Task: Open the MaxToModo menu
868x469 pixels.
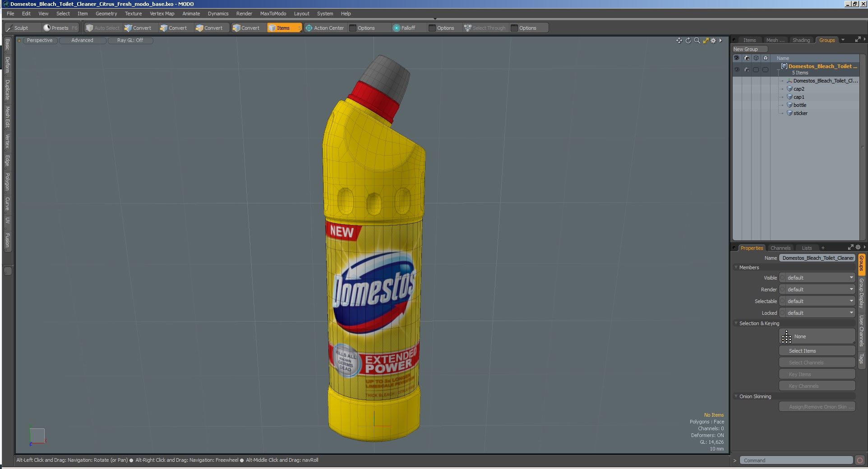Action: [x=273, y=14]
